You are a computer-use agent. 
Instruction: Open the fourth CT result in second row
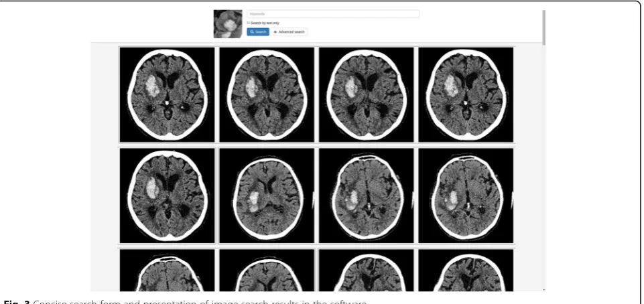(466, 196)
